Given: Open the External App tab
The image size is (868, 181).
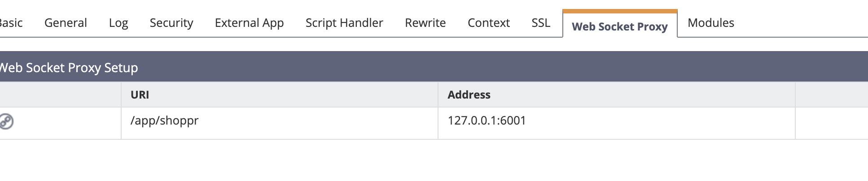Looking at the screenshot, I should click(x=249, y=23).
